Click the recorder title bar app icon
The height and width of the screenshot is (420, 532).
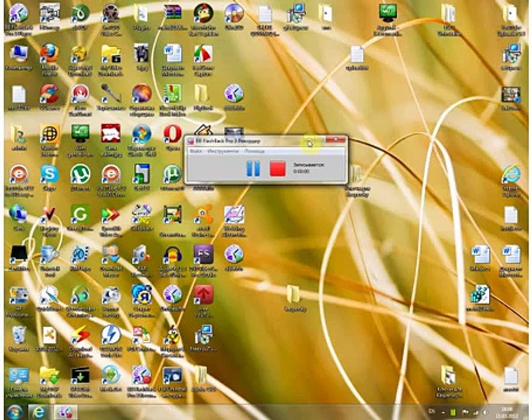191,141
